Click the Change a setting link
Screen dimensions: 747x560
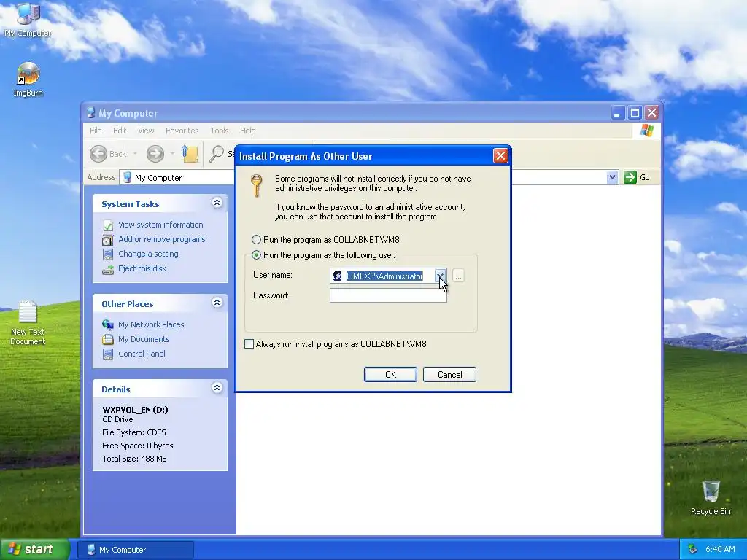(148, 254)
